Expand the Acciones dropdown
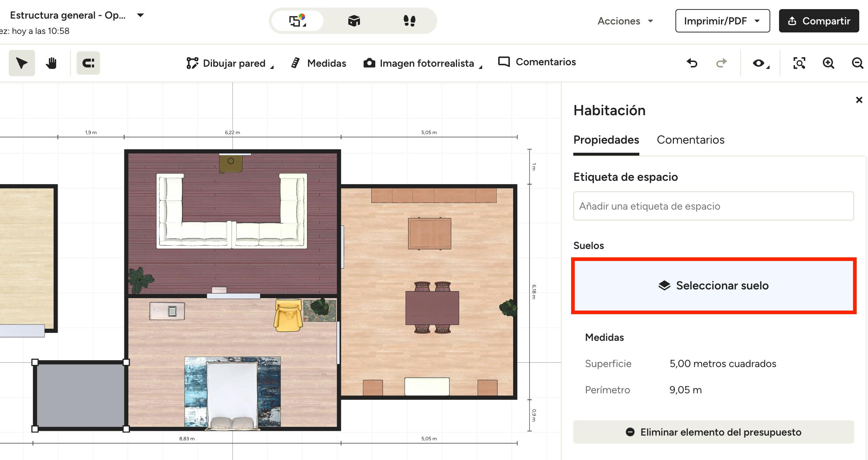Image resolution: width=868 pixels, height=460 pixels. tap(625, 21)
